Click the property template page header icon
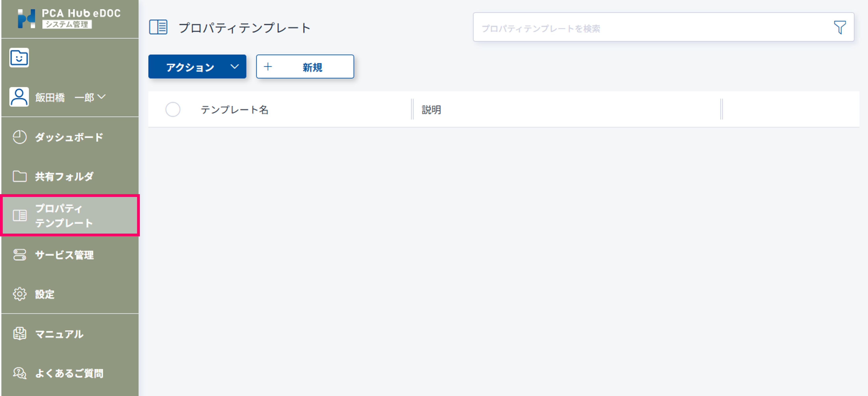The width and height of the screenshot is (868, 396). coord(158,27)
